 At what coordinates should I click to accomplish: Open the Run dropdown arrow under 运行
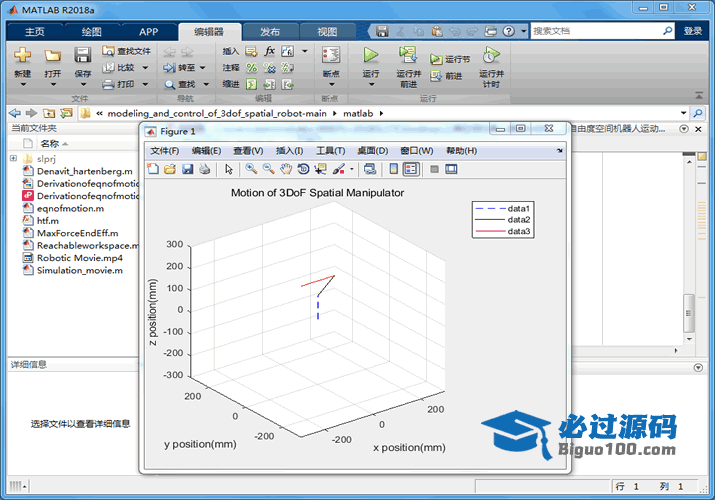click(x=371, y=85)
